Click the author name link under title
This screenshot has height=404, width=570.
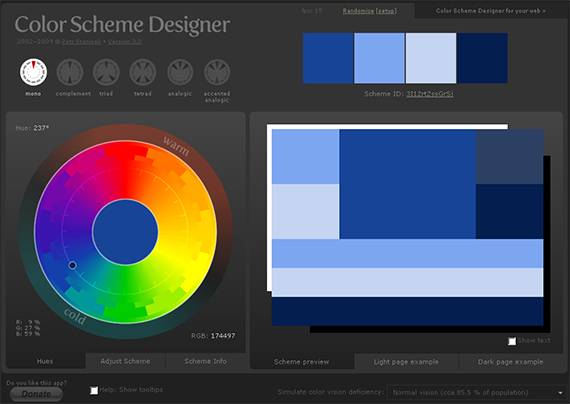pos(81,42)
